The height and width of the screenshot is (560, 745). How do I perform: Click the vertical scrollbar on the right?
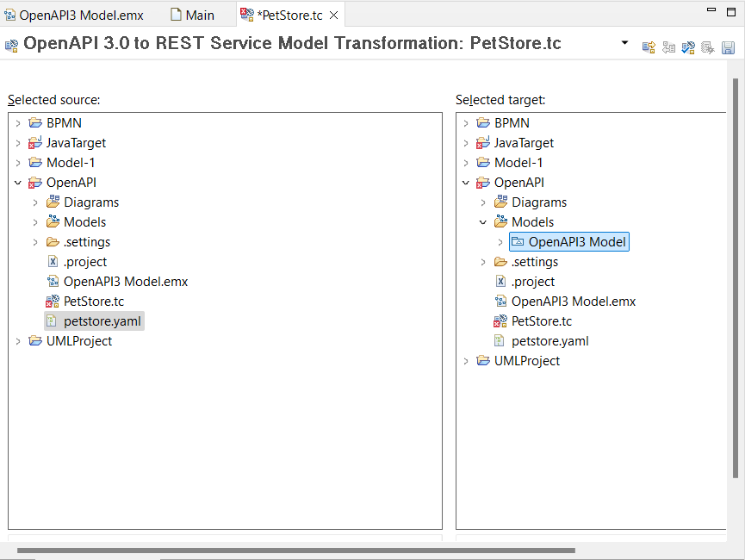tap(736, 278)
